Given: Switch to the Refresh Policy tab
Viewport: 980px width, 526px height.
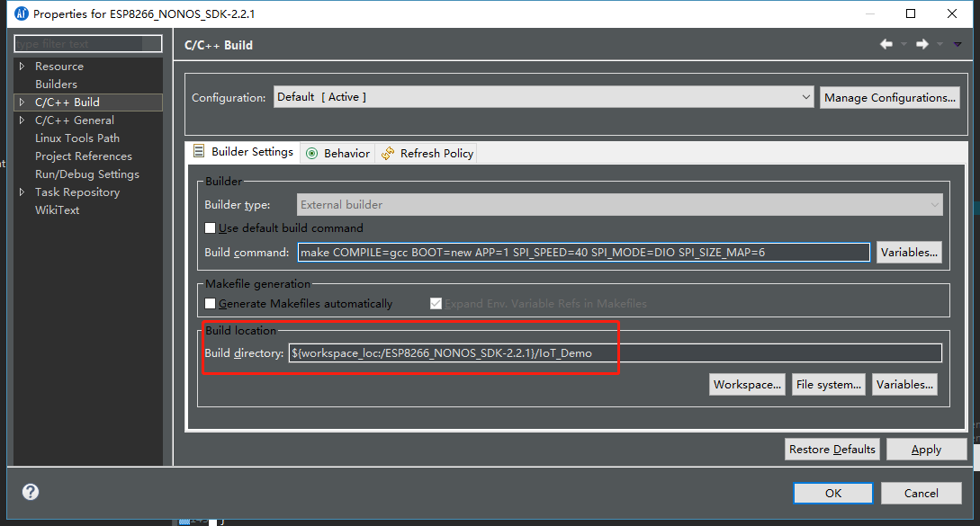Looking at the screenshot, I should [x=427, y=154].
